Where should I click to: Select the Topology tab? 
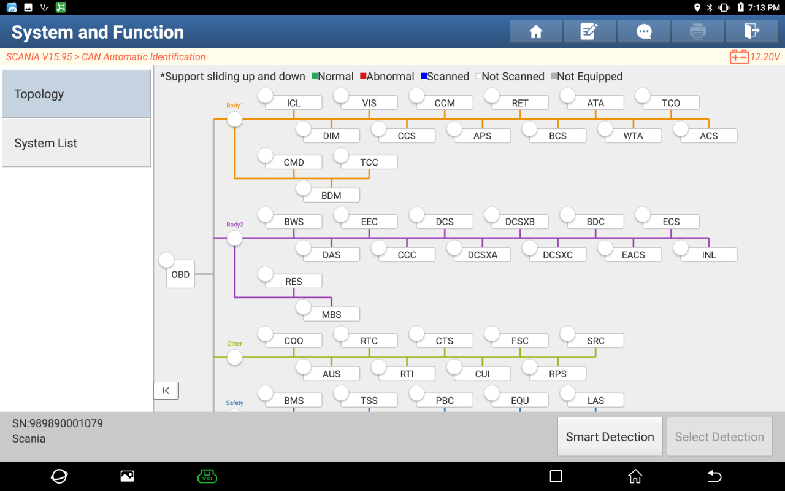click(x=76, y=94)
